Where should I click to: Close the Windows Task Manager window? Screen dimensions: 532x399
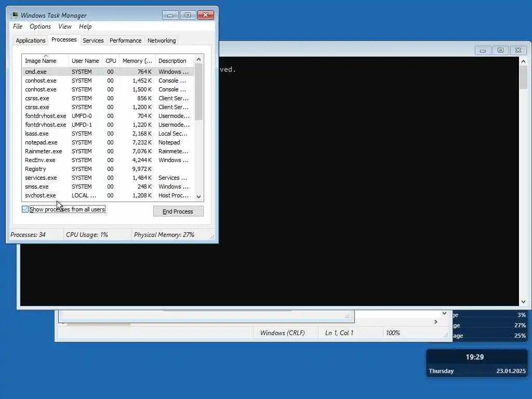(205, 15)
